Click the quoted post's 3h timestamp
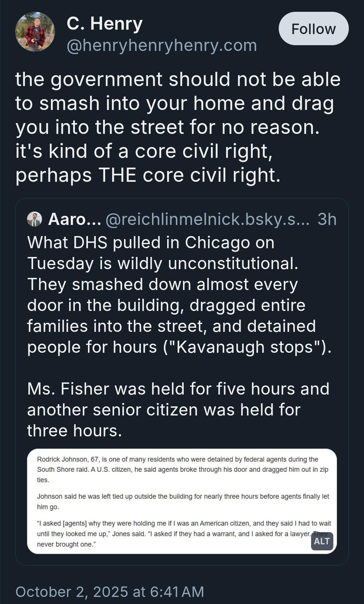Screen dimensions: 364x604 [x=327, y=219]
